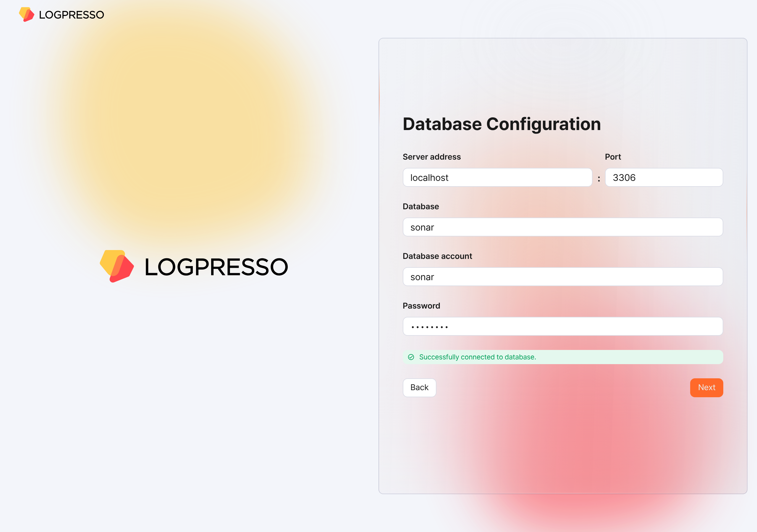
Task: Click the 'Database account' label
Action: click(437, 256)
